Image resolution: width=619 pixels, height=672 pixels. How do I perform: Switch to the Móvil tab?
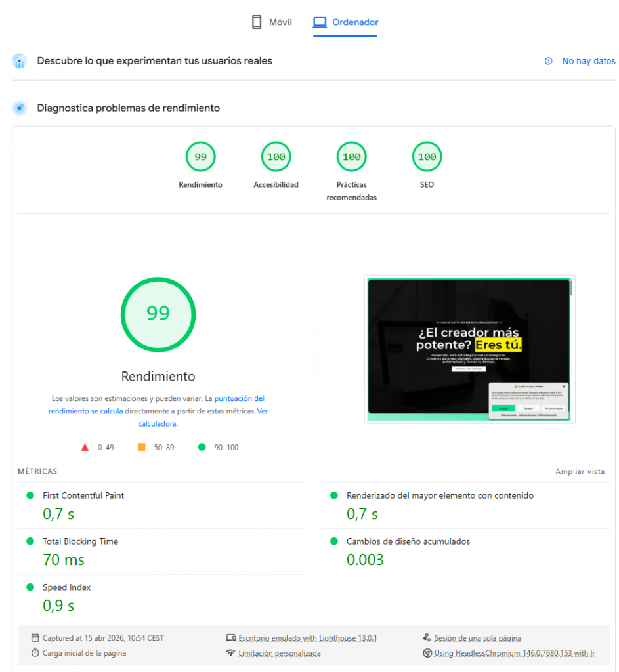[272, 22]
